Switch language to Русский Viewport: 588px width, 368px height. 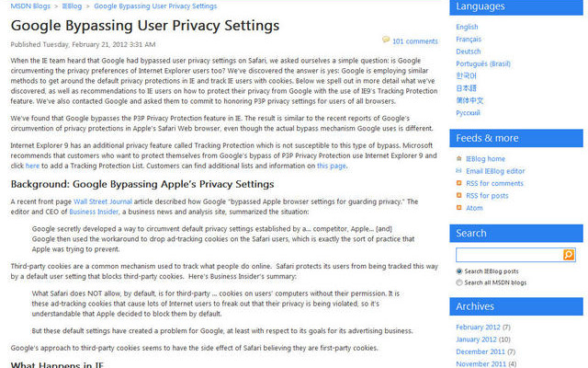click(468, 113)
